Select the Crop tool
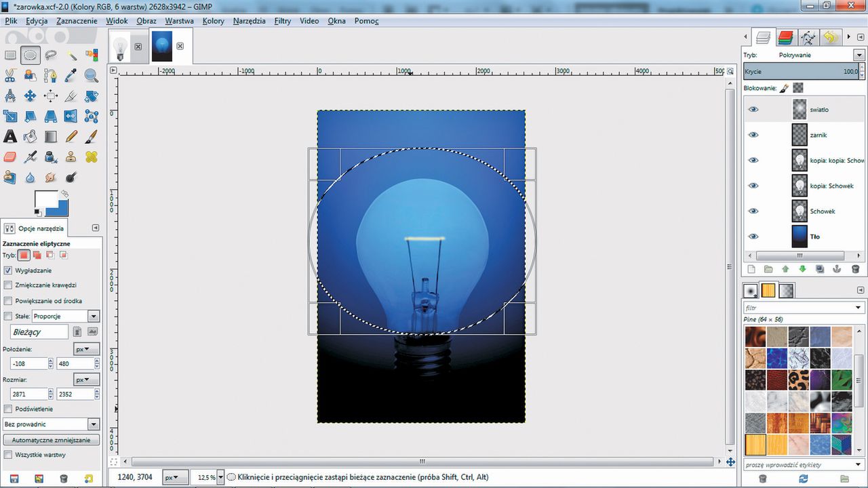The height and width of the screenshot is (488, 868). pyautogui.click(x=71, y=96)
